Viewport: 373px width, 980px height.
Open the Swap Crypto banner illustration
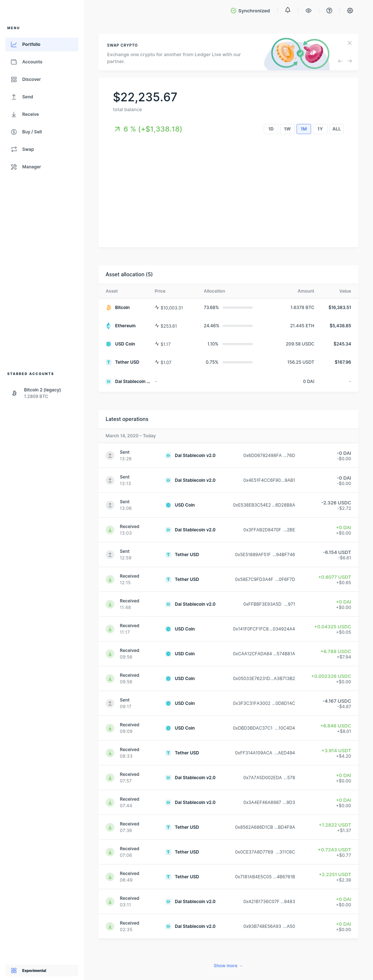[297, 53]
